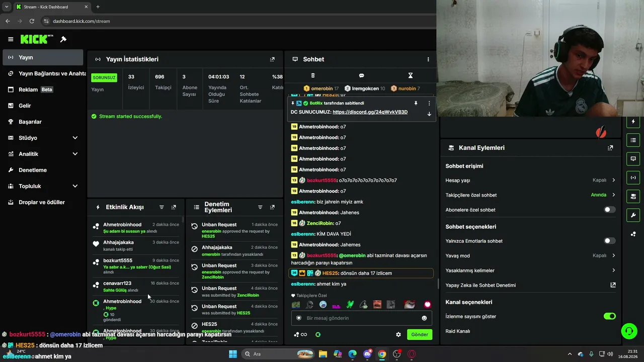Open chat settings gear icon

pos(398,334)
